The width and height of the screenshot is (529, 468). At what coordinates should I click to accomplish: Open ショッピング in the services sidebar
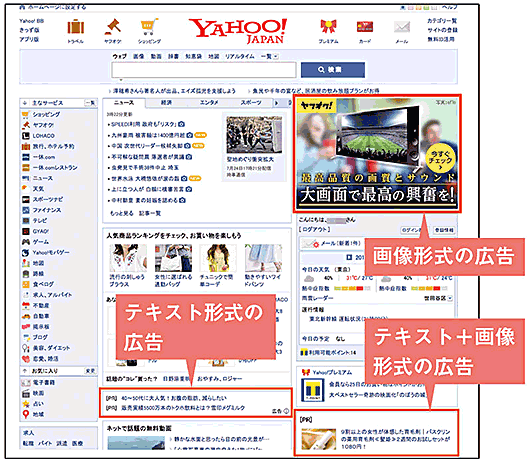[46, 114]
